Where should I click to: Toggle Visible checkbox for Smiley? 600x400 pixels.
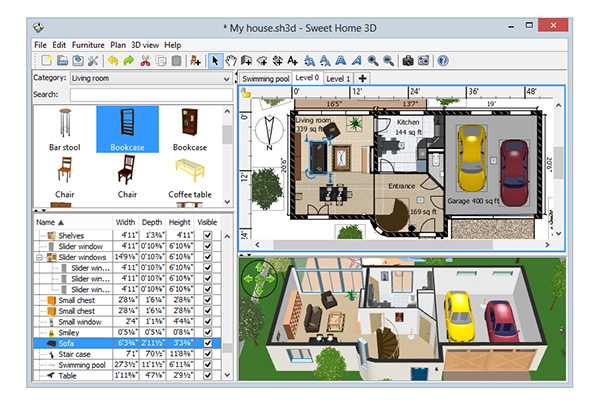(208, 331)
